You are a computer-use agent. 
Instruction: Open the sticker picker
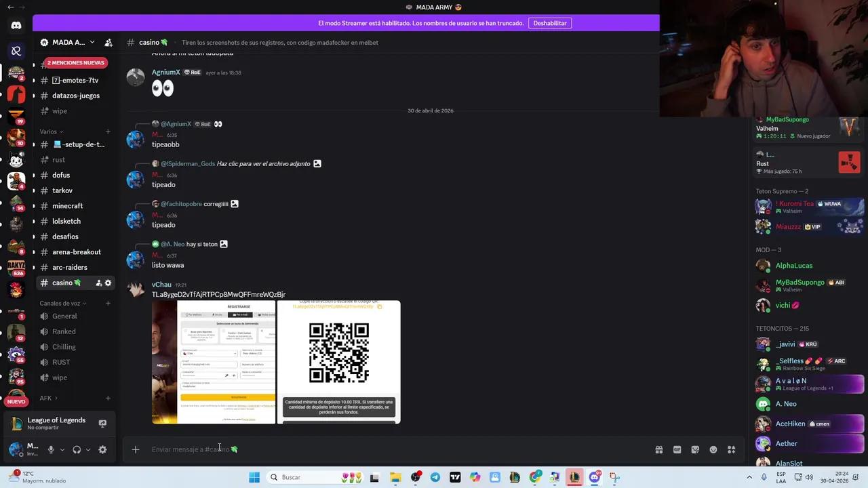pos(695,449)
